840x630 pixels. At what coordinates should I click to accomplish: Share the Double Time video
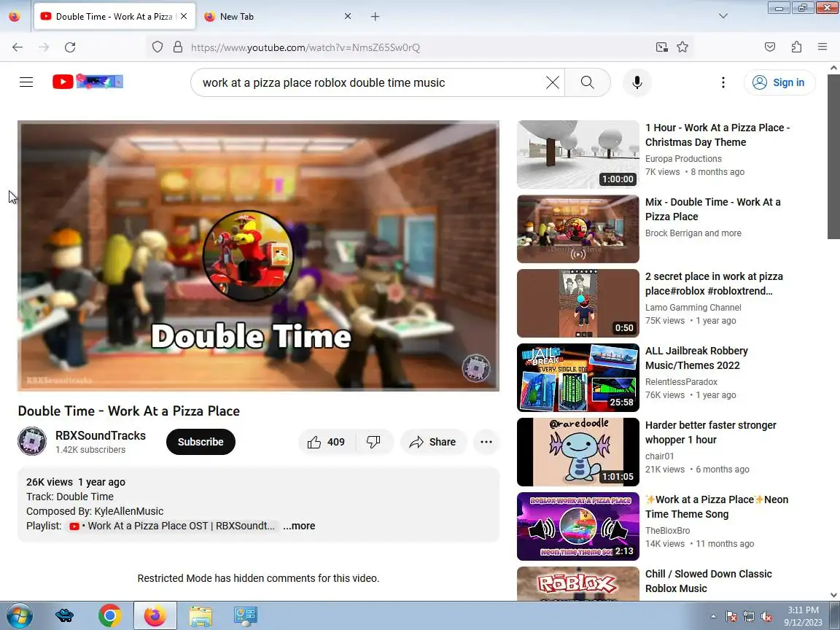(433, 442)
